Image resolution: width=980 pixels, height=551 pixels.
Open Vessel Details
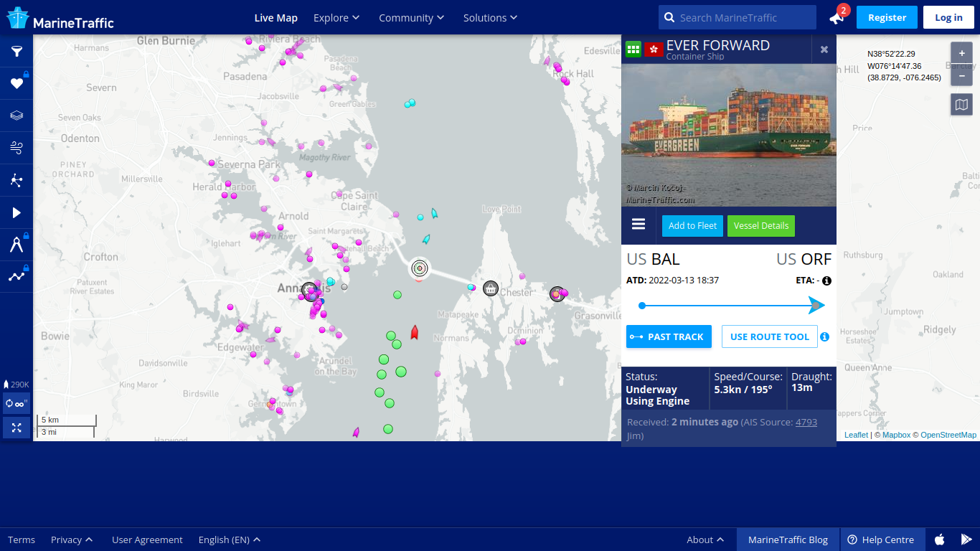pos(761,225)
